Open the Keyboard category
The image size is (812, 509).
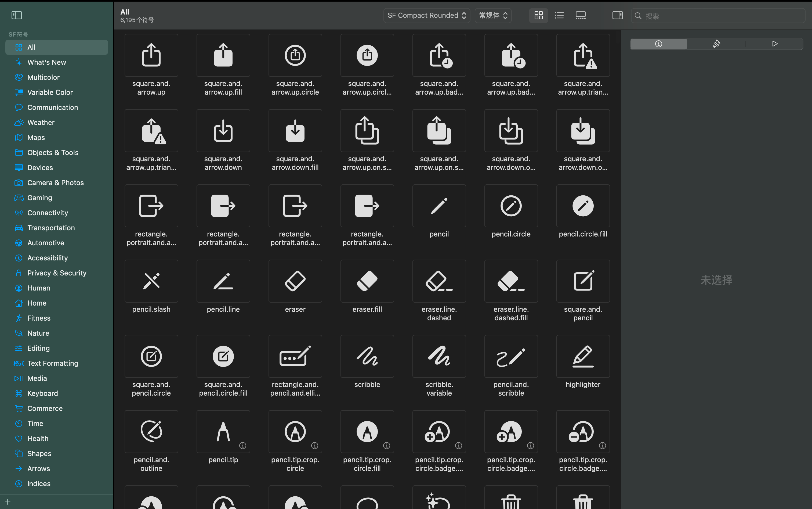(x=56, y=393)
